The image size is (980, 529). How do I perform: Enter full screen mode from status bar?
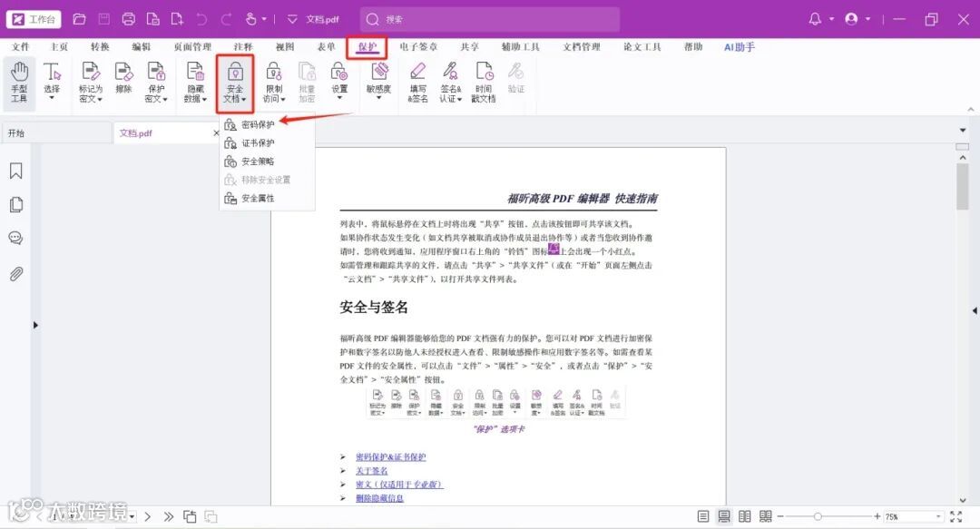point(956,516)
